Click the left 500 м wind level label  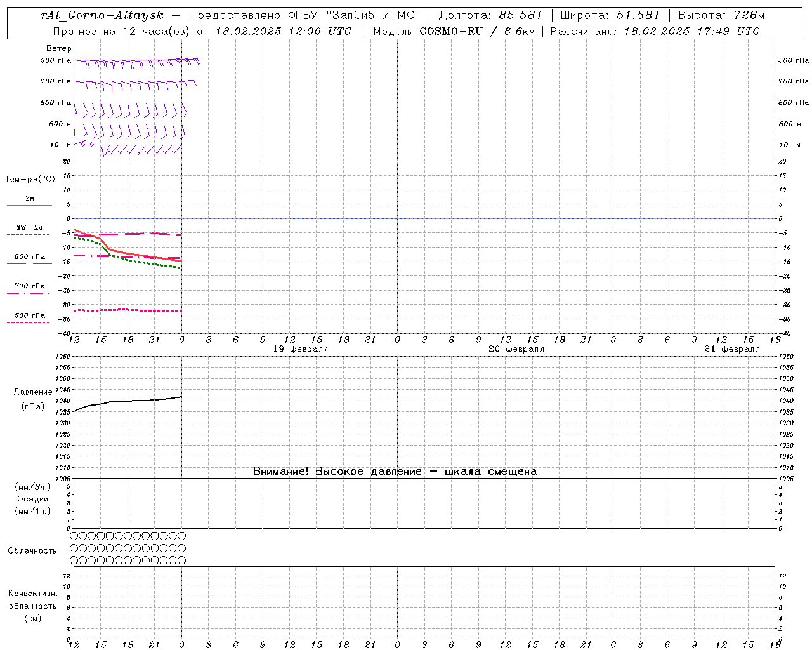[60, 124]
